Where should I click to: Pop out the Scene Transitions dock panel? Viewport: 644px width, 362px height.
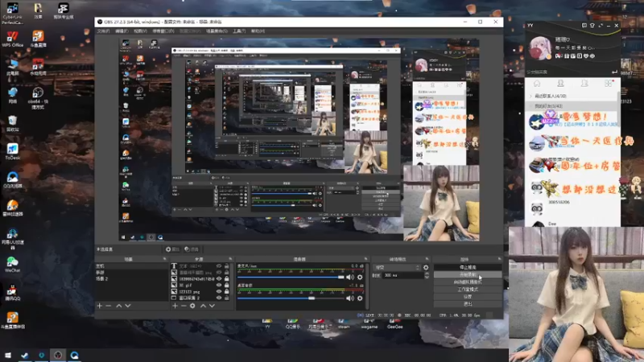coord(427,259)
